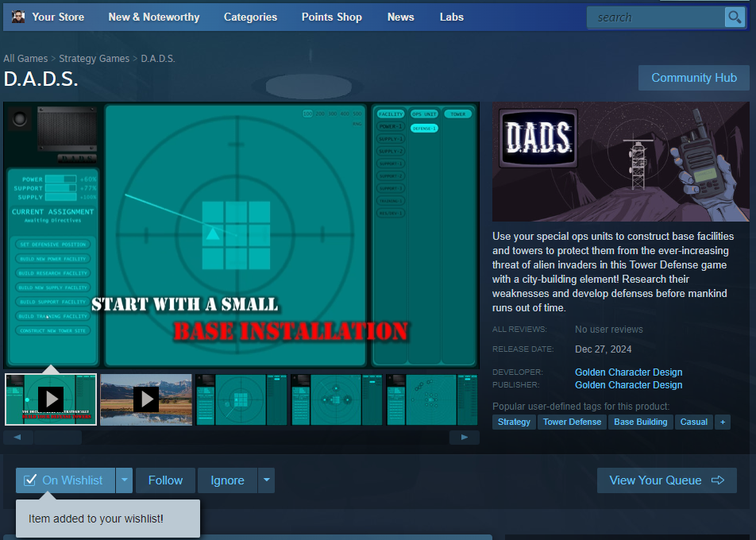Open the Your Store menu
The height and width of the screenshot is (540, 756).
tap(58, 17)
